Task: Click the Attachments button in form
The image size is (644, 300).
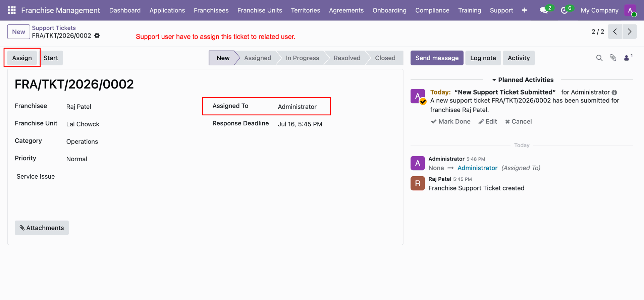Action: pos(42,228)
